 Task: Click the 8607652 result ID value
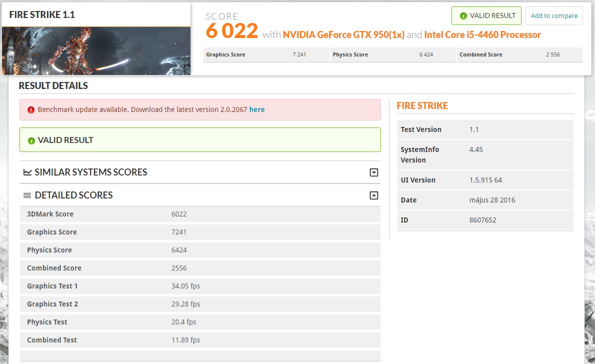click(x=482, y=220)
